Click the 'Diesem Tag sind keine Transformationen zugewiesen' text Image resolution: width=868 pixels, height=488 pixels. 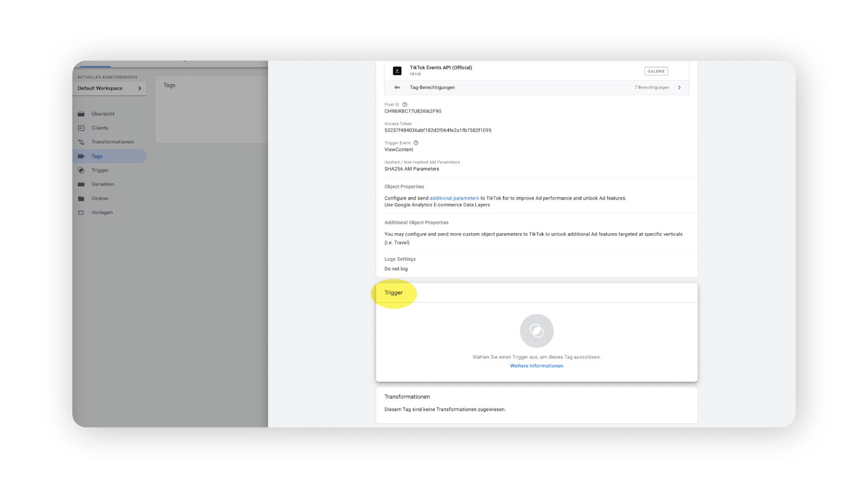pos(445,409)
